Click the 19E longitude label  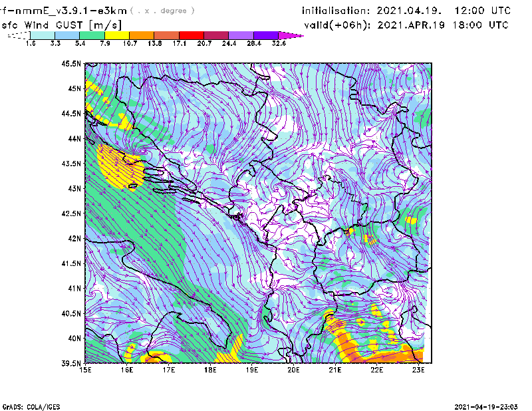(252, 370)
